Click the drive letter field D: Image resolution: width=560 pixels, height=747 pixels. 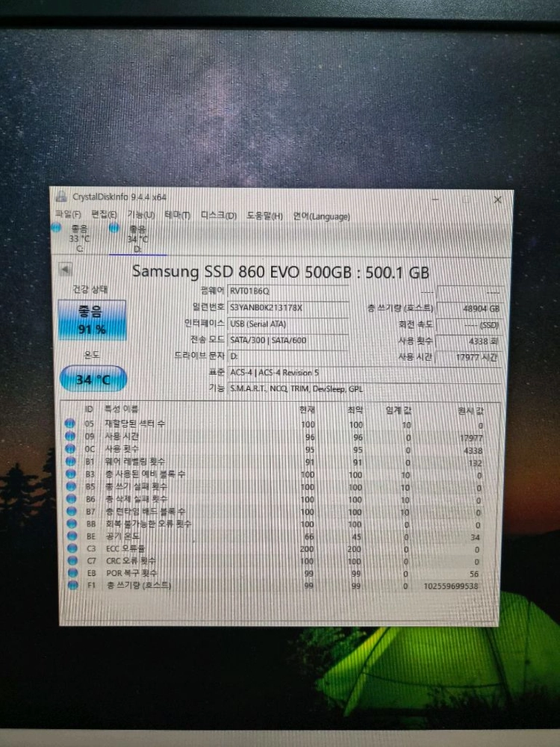pyautogui.click(x=288, y=356)
